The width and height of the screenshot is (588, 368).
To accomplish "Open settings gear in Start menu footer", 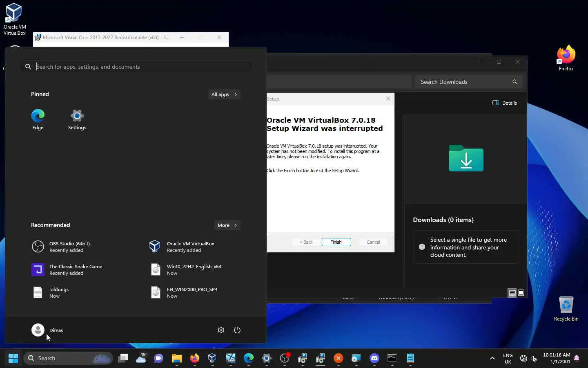I will [x=221, y=330].
